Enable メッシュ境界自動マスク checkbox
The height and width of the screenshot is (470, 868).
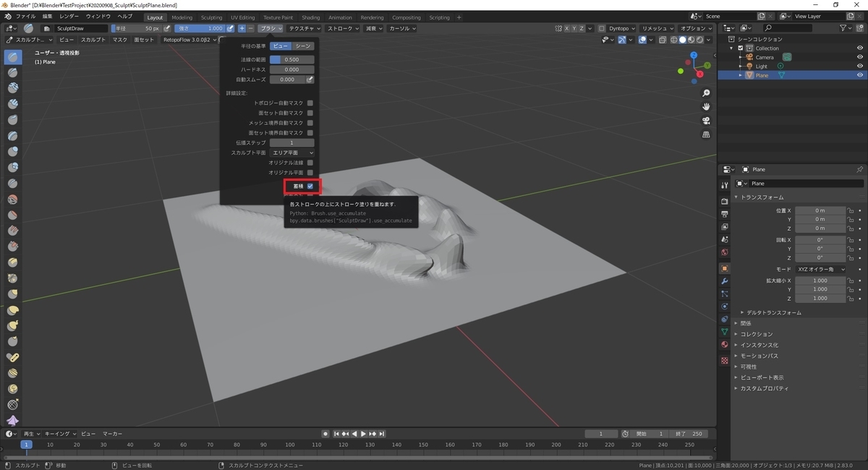pos(310,123)
